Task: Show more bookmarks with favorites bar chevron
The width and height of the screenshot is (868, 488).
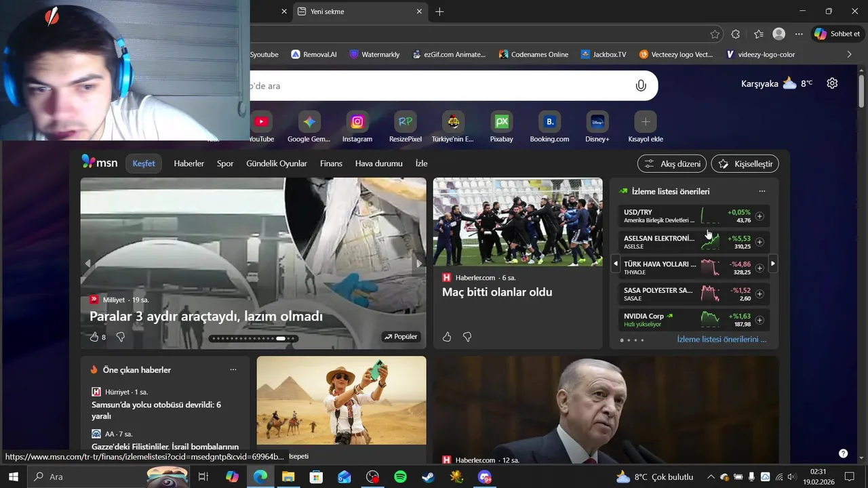Action: pos(849,54)
